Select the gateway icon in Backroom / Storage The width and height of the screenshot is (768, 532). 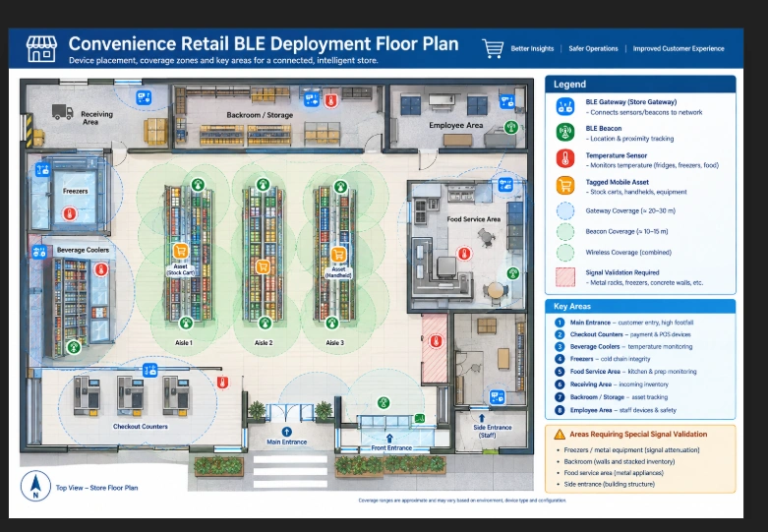[x=312, y=99]
